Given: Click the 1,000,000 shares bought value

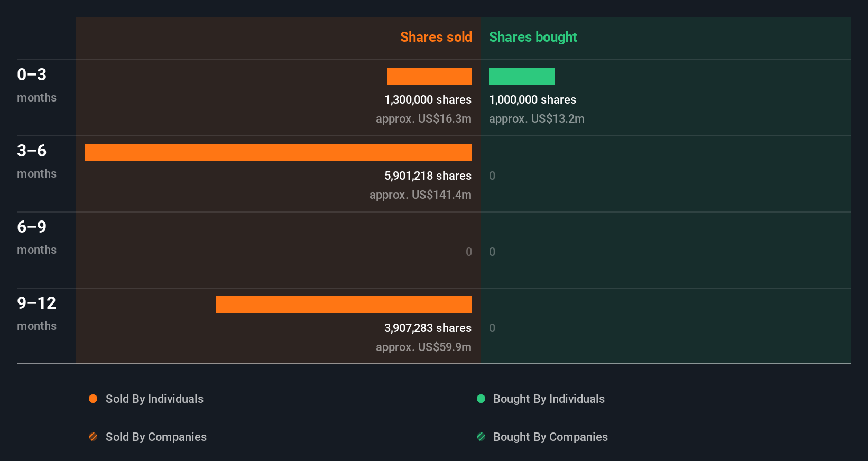Looking at the screenshot, I should [532, 99].
